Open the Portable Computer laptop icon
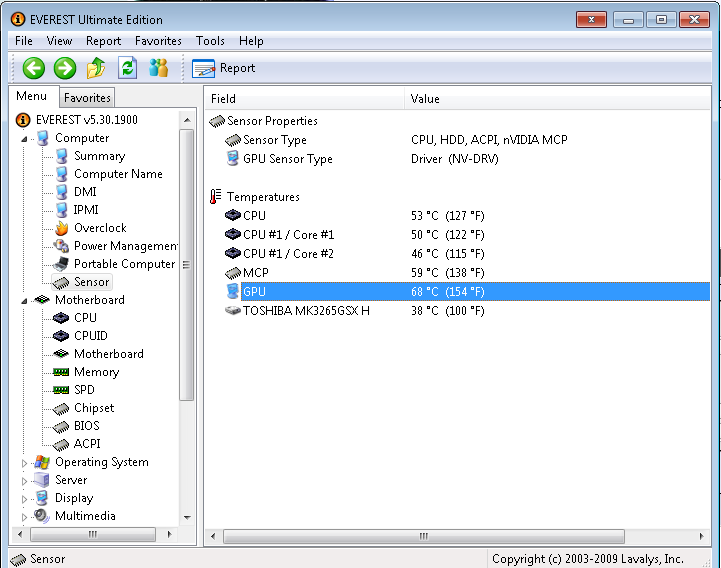The width and height of the screenshot is (721, 568). pos(61,264)
